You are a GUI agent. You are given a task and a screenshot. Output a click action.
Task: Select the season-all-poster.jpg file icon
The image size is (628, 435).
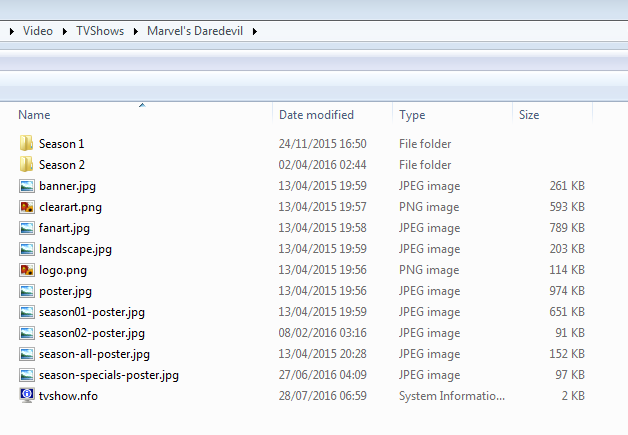[x=27, y=354]
